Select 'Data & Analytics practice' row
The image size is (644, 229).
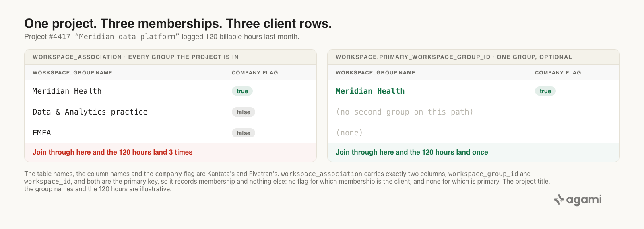[171, 112]
